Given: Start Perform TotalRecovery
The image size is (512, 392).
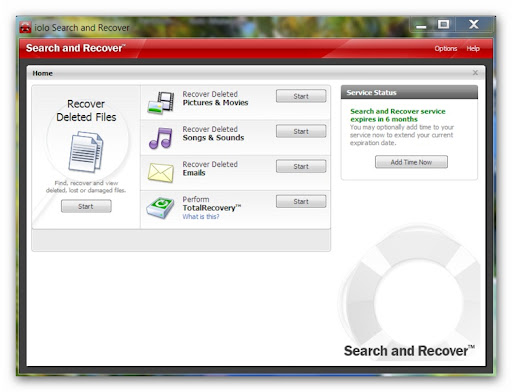Looking at the screenshot, I should point(301,201).
